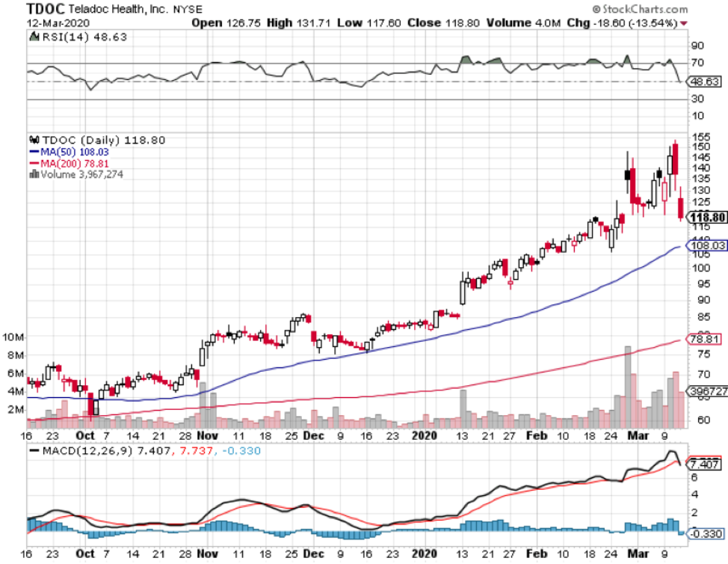Image resolution: width=728 pixels, height=564 pixels.
Task: Click the 108.03 MA(50) axis tag
Action: click(706, 245)
